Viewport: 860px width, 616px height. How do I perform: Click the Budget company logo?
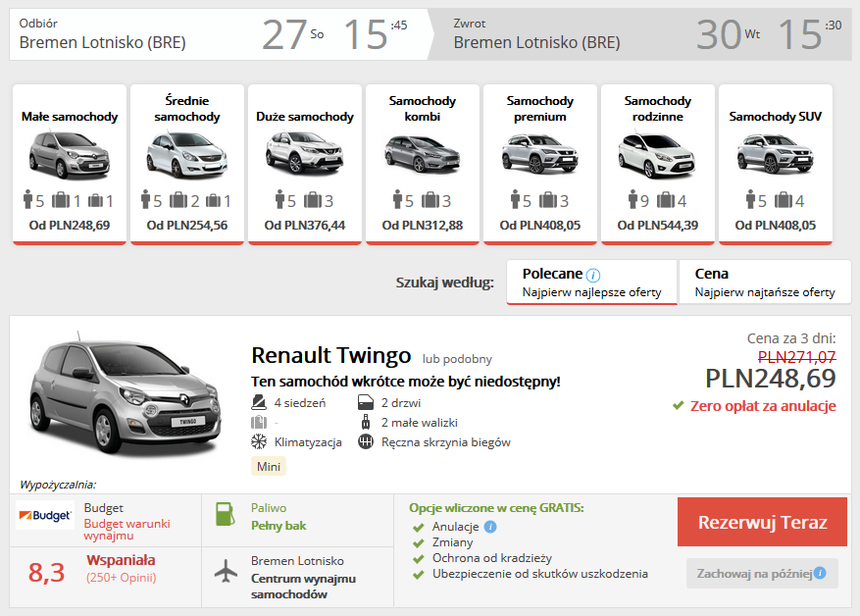(45, 515)
